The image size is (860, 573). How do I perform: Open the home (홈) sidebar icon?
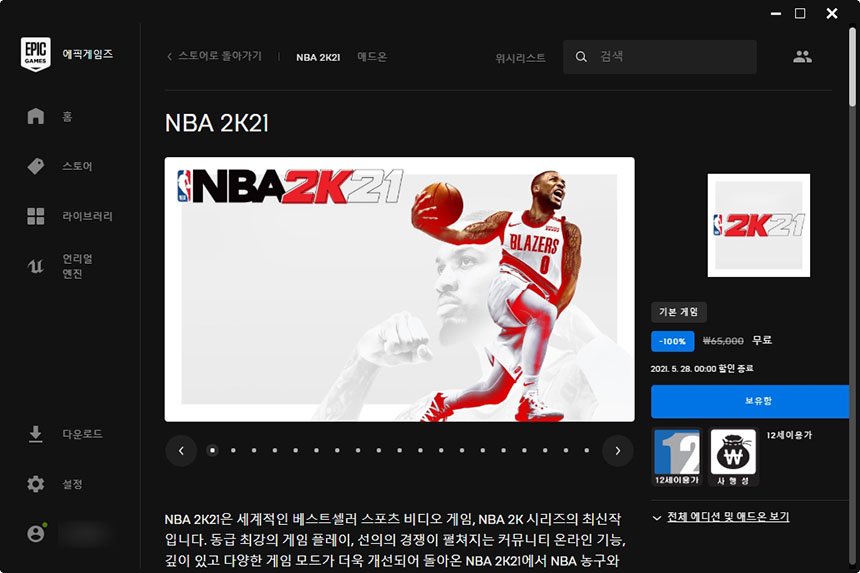point(36,116)
